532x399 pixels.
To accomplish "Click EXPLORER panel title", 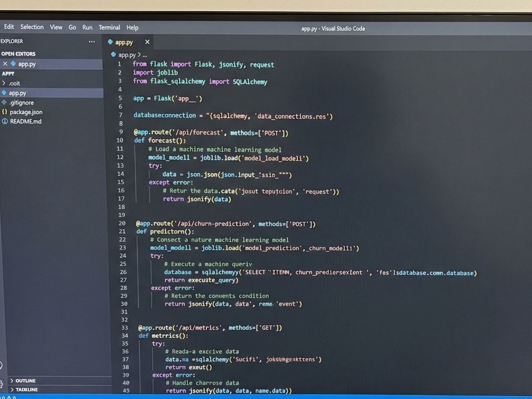I will click(x=12, y=41).
